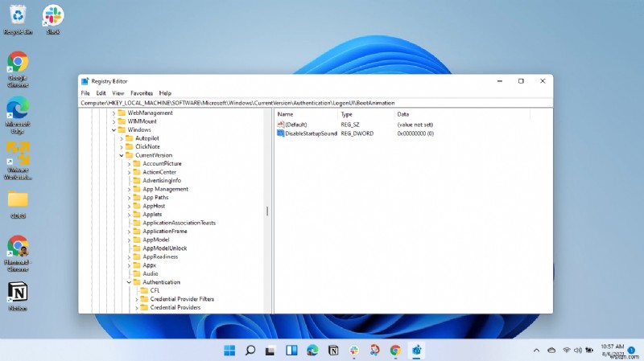
Task: Select the ApplicationAssociationToasts key
Action: [179, 223]
